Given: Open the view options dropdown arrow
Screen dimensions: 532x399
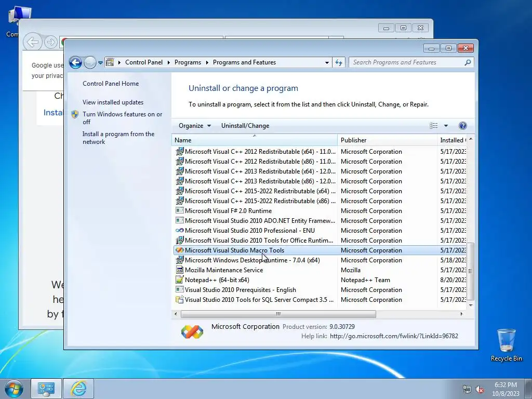Looking at the screenshot, I should click(x=446, y=126).
